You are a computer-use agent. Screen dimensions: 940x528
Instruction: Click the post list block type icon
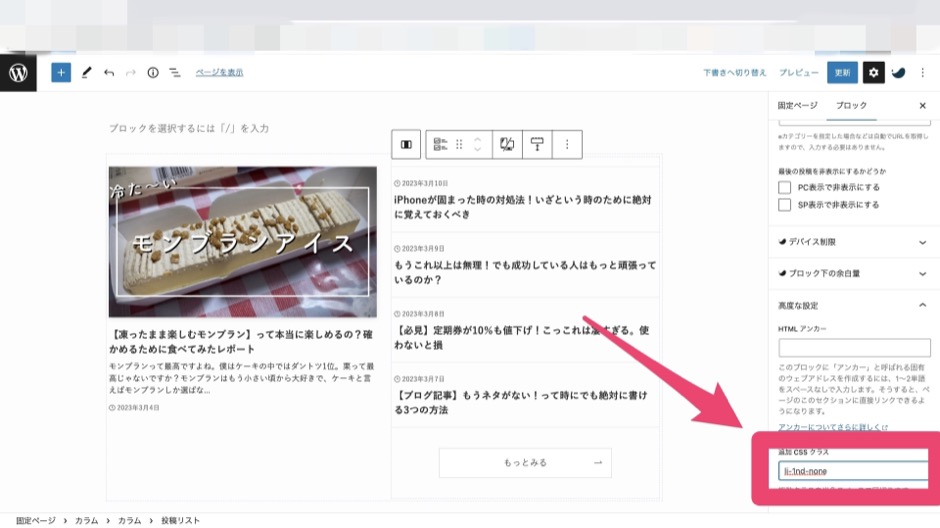[440, 144]
